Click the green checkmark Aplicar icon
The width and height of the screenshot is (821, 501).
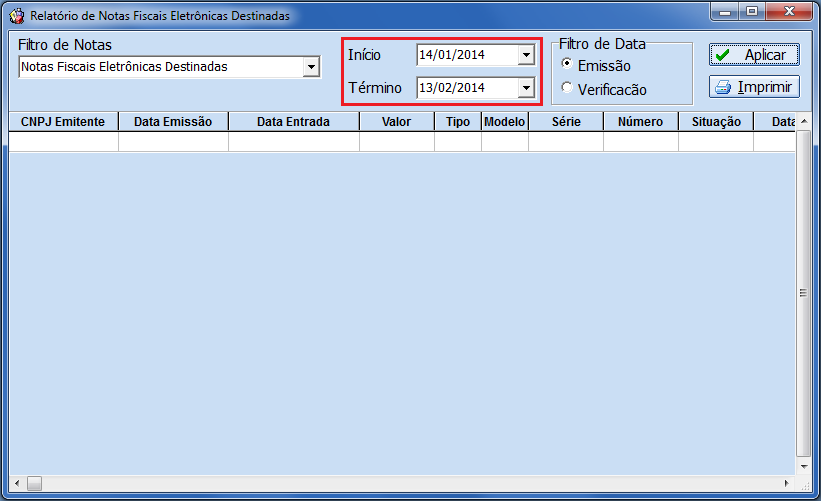pyautogui.click(x=723, y=55)
